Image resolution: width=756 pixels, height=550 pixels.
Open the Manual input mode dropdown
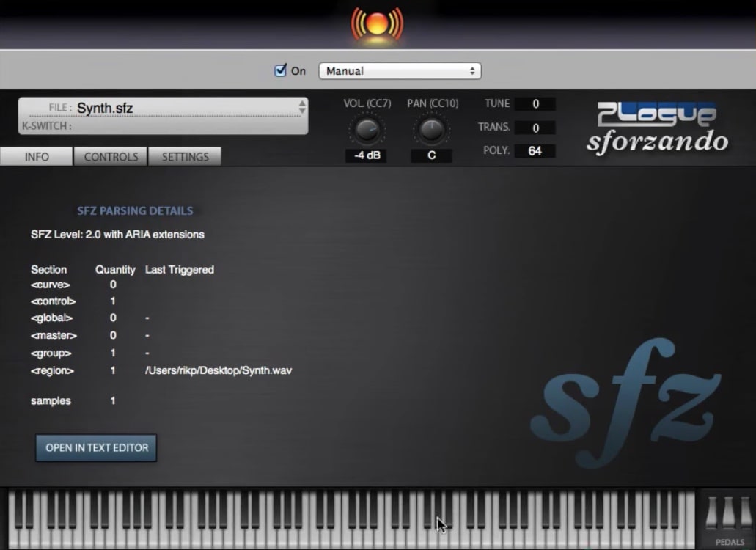399,70
